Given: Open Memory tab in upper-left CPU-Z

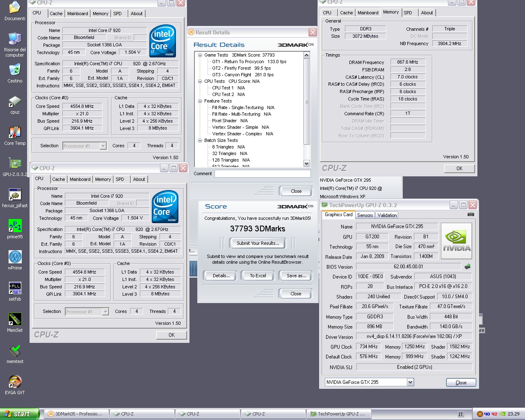Looking at the screenshot, I should pos(100,14).
